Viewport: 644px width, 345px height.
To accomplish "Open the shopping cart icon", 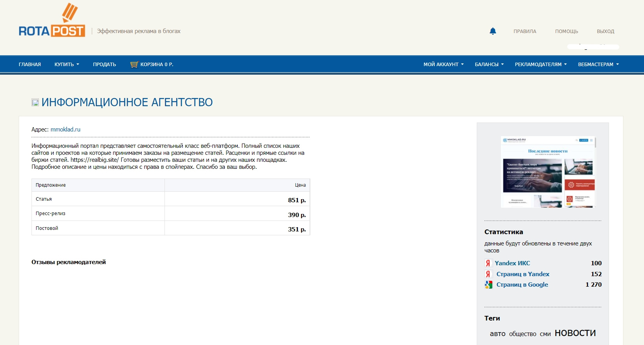I will click(x=134, y=65).
